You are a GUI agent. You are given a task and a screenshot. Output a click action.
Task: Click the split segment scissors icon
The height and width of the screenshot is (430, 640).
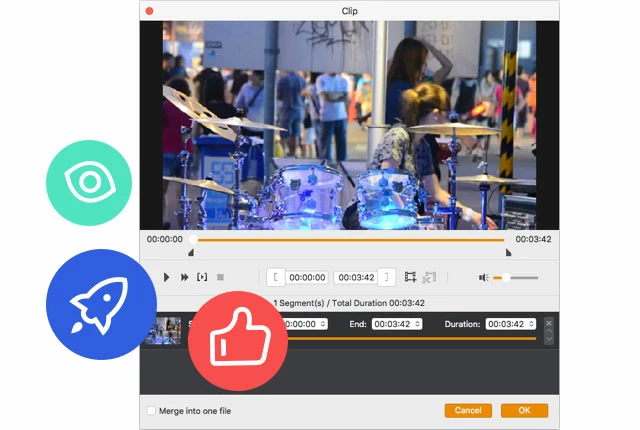pos(429,277)
